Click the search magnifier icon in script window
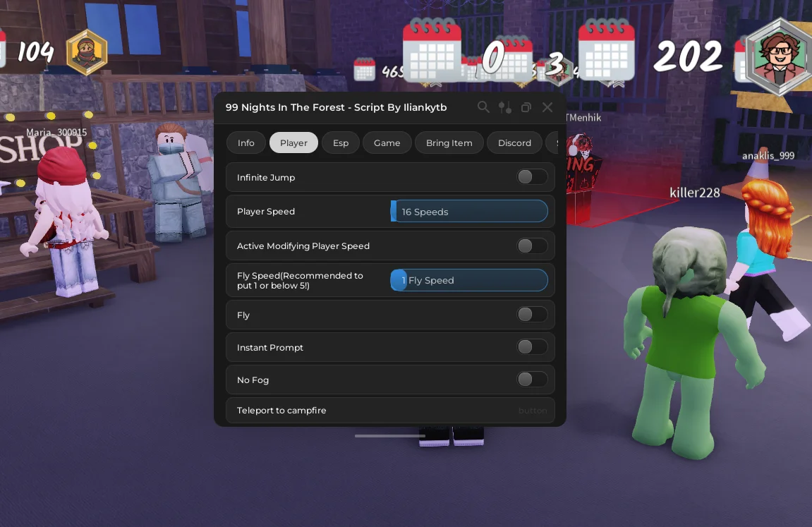This screenshot has height=527, width=812. point(483,107)
